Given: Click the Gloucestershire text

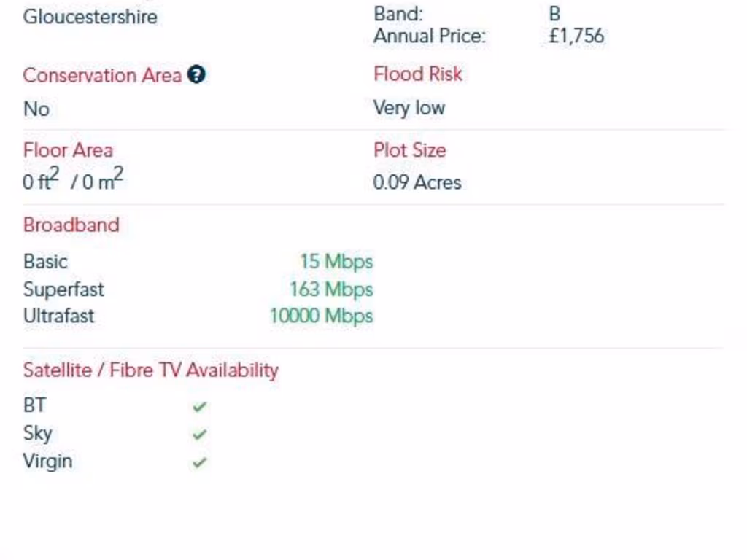Looking at the screenshot, I should point(90,17).
